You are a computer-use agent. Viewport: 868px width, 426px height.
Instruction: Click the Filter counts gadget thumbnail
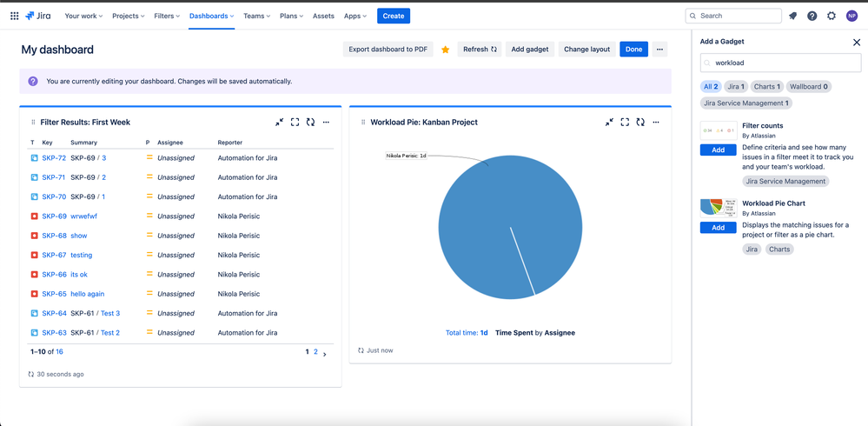pyautogui.click(x=719, y=130)
